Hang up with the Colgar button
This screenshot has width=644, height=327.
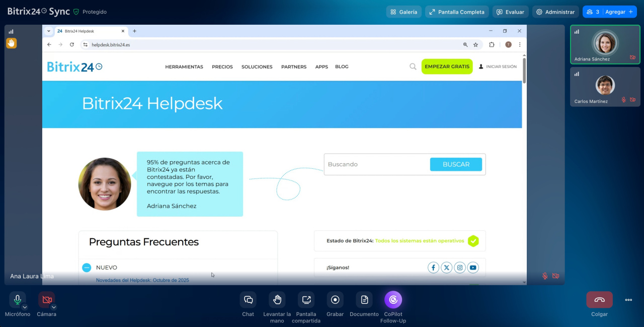(x=599, y=300)
